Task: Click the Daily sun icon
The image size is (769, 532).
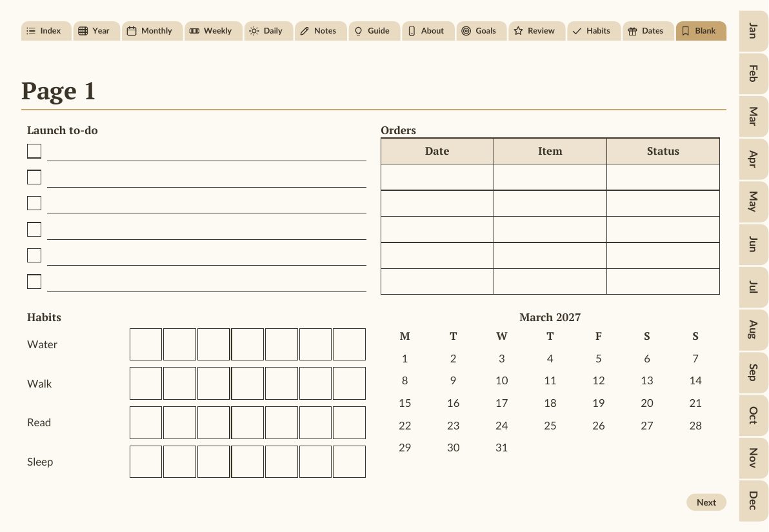Action: coord(254,31)
